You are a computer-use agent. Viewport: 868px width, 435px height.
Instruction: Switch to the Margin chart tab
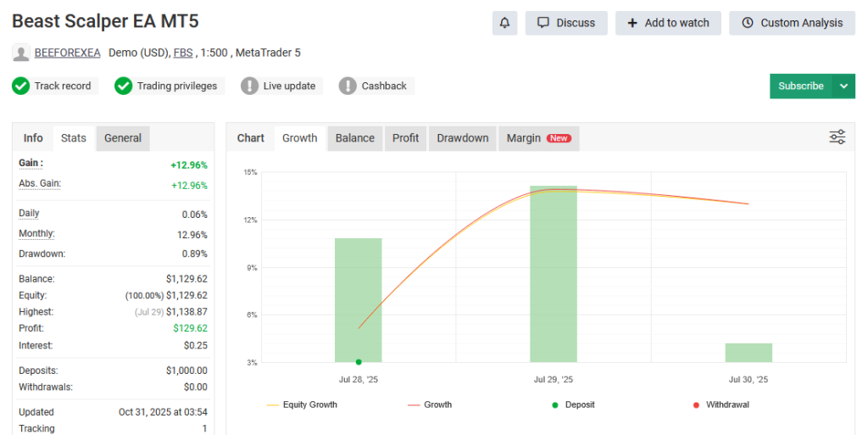[x=538, y=138]
